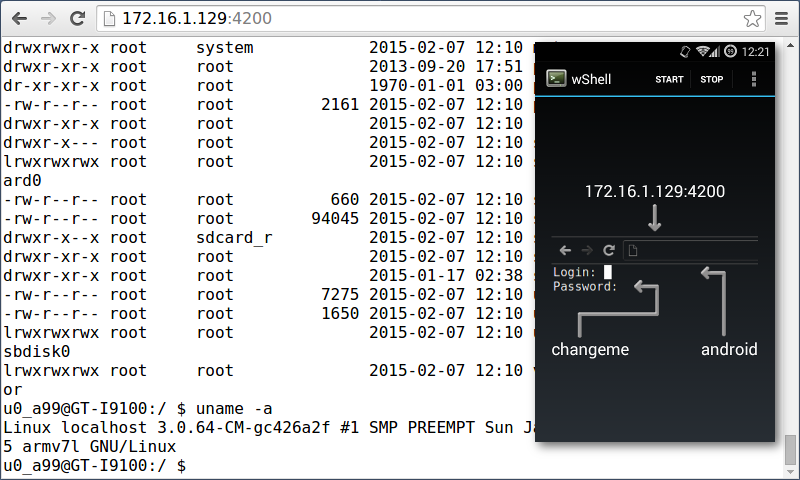
Task: Click the 'sbdisk0' wrapped line
Action: pyautogui.click(x=37, y=351)
